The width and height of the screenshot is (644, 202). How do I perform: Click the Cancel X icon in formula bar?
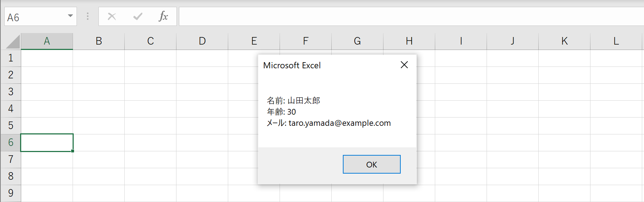tap(112, 16)
